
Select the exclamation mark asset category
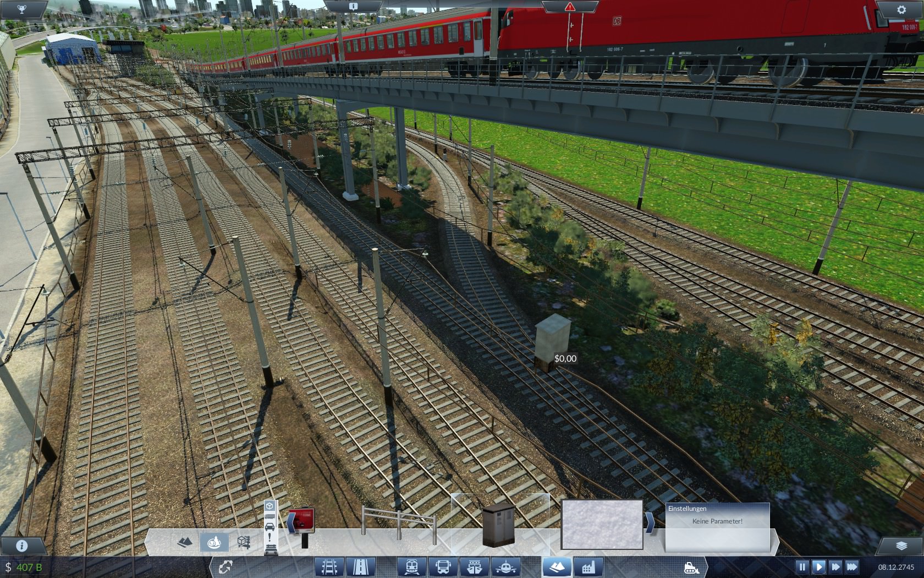pyautogui.click(x=270, y=537)
